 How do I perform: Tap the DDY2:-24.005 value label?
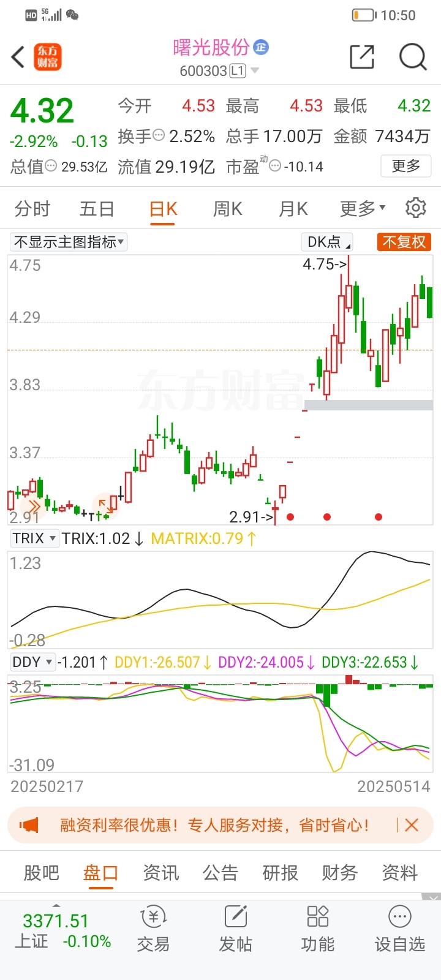(266, 662)
